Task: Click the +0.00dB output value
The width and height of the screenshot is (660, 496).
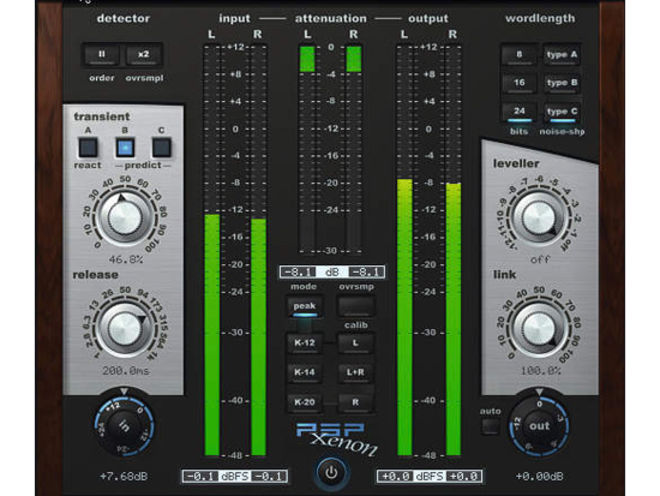Action: tap(539, 476)
